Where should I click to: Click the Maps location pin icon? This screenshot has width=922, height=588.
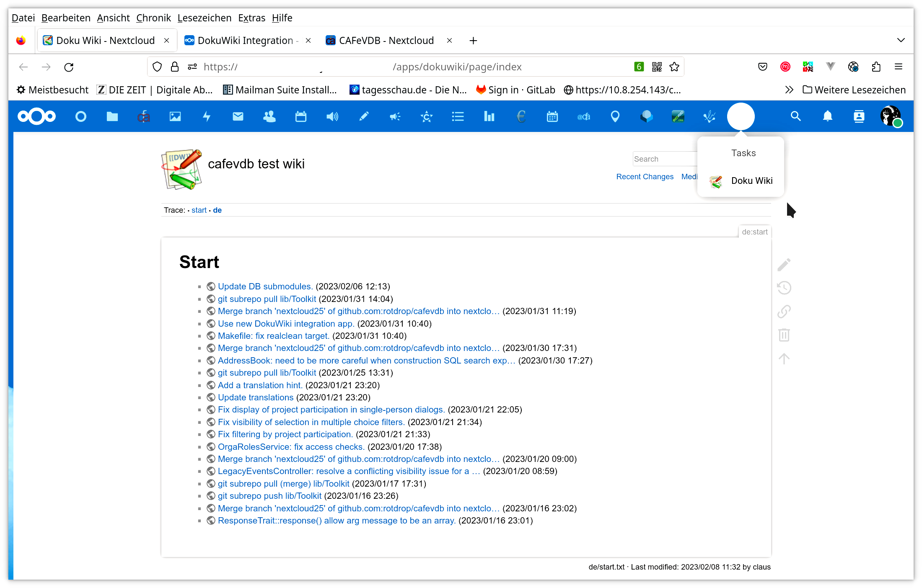[x=615, y=116]
